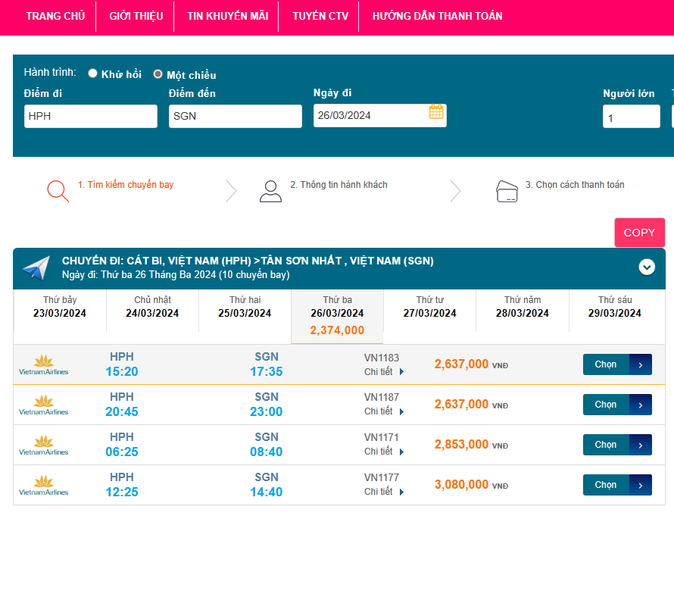Select the Khứ hồi round-trip radio button
Image resolution: width=674 pixels, height=616 pixels.
pos(93,73)
